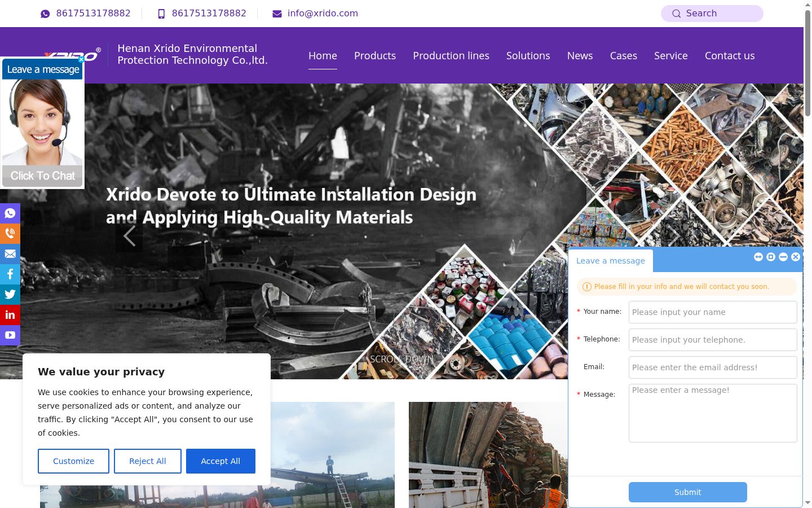
Task: Click the page vertical scrollbar thumb
Action: coord(807,62)
